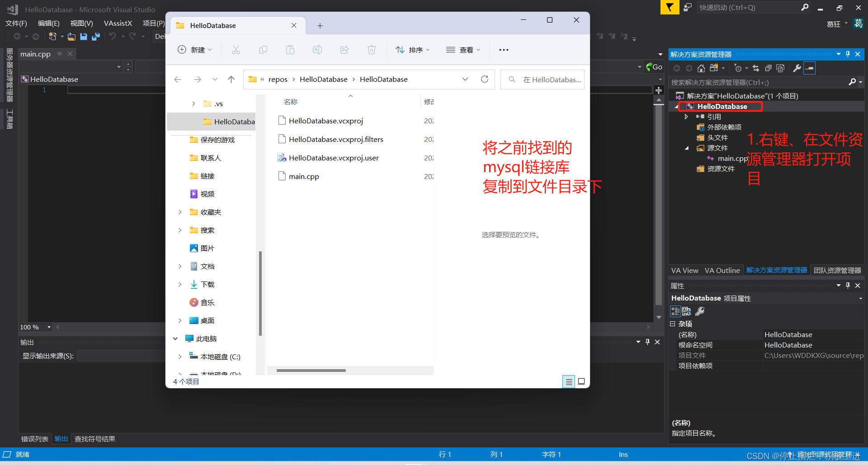Click the Categorized icon in Properties panel
Image resolution: width=868 pixels, height=465 pixels.
coord(675,311)
